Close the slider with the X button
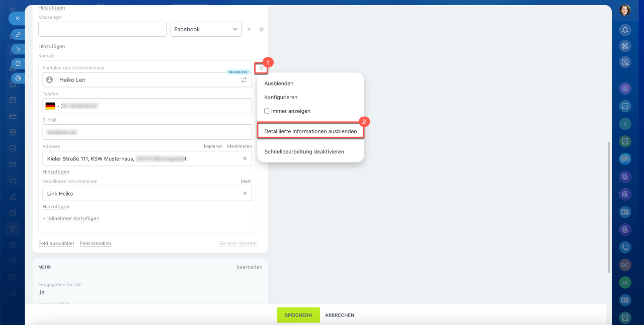644x325 pixels. pyautogui.click(x=17, y=18)
